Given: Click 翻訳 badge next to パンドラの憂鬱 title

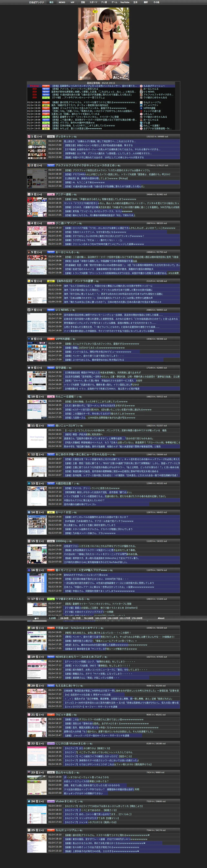Looking at the screenshot, I should 51,281.
